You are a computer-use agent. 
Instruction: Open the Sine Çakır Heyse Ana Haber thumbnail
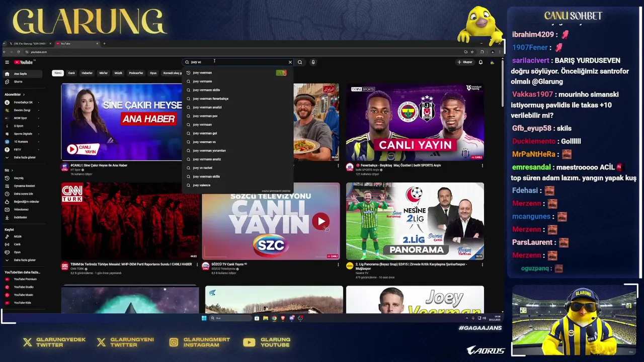[x=121, y=122]
